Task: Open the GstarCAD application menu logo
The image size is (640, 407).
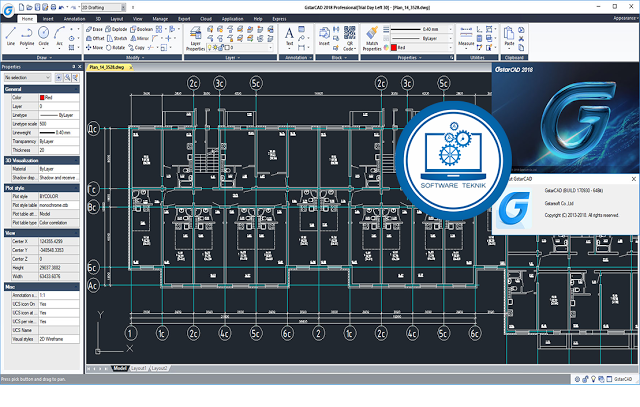Action: 8,11
